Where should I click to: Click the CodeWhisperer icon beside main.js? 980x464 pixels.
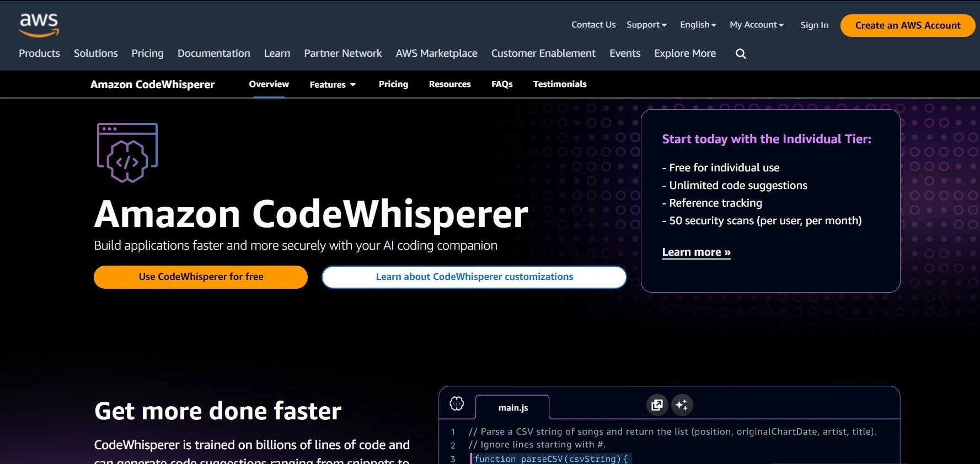click(457, 403)
